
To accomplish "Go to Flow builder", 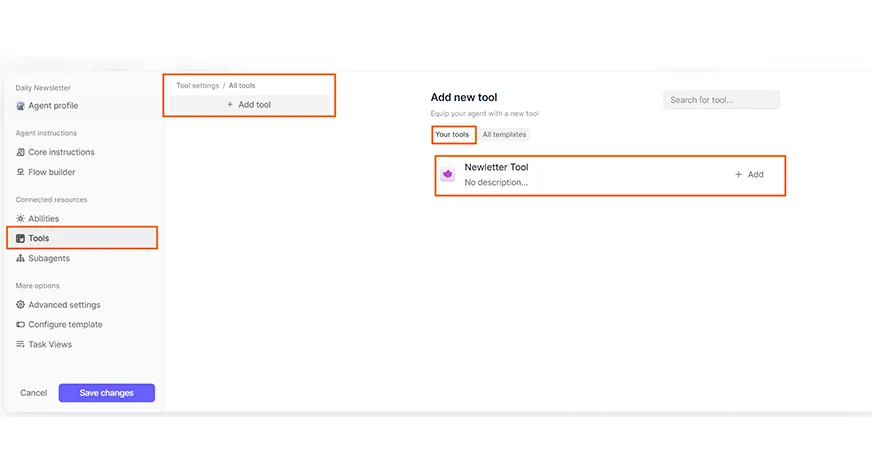I will (x=51, y=172).
